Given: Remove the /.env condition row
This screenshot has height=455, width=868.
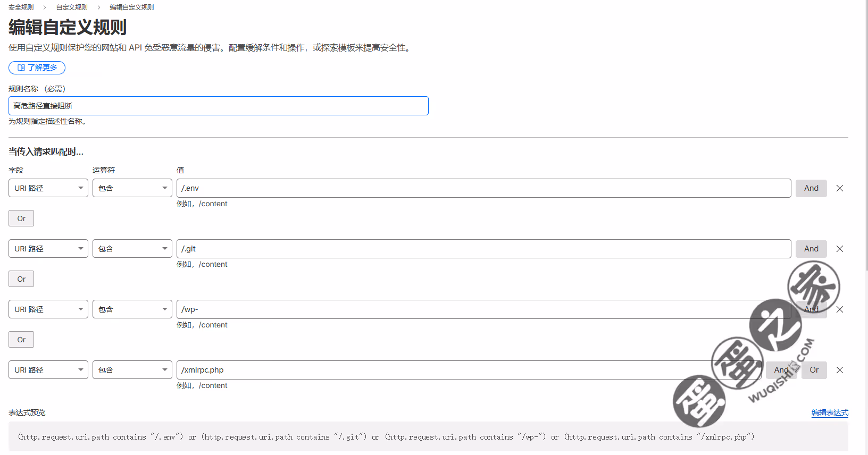Looking at the screenshot, I should 840,188.
